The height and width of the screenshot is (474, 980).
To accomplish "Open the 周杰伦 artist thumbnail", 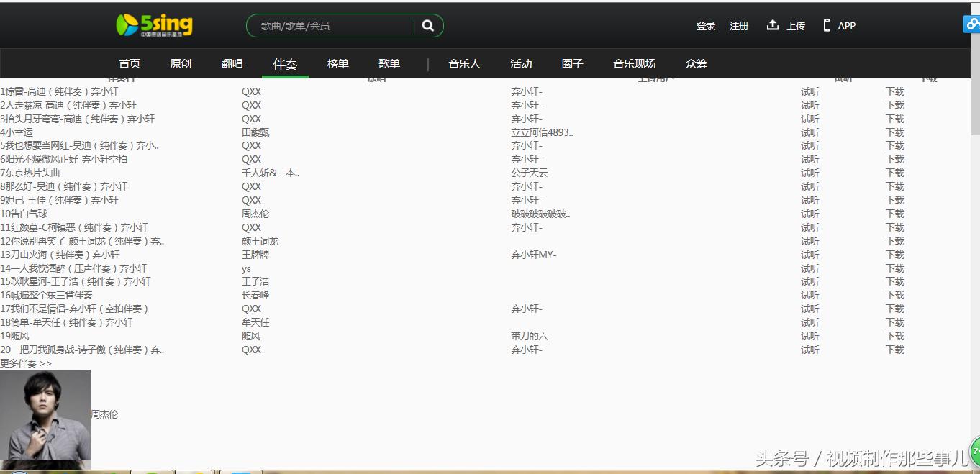I will click(x=45, y=416).
